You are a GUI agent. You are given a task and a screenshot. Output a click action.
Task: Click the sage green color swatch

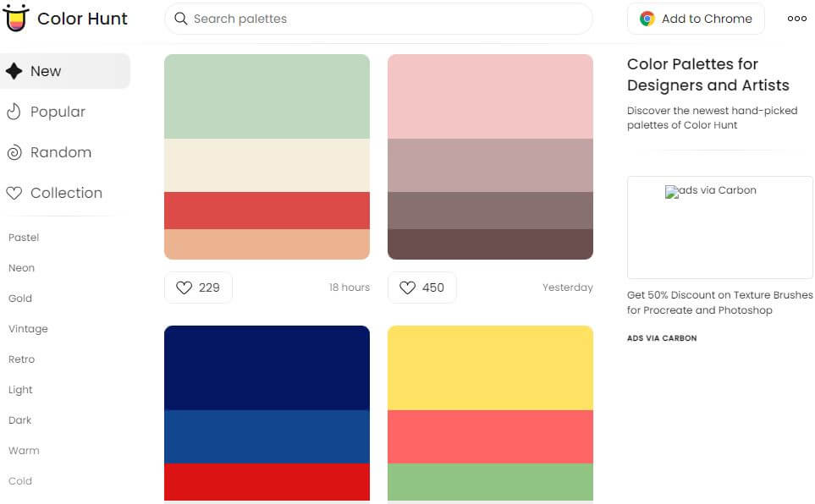point(267,96)
